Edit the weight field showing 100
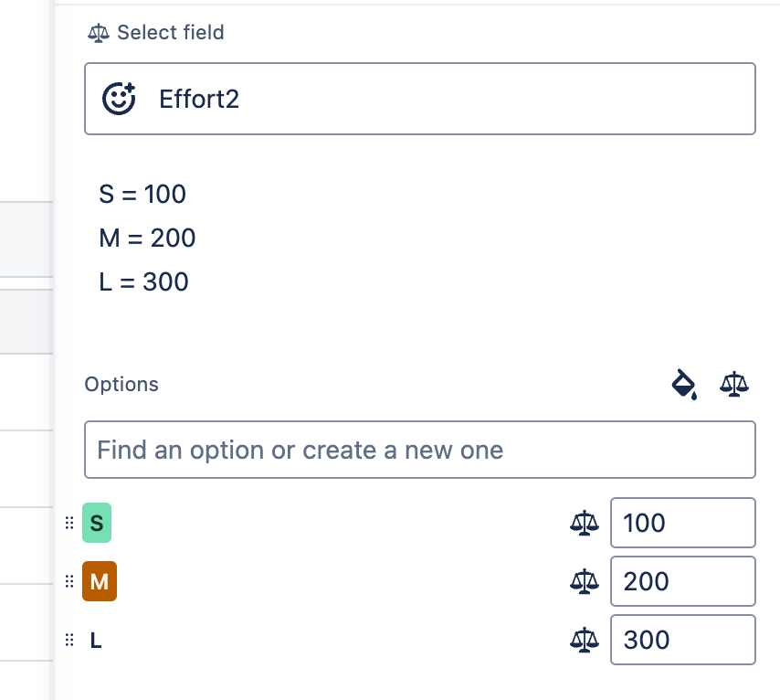This screenshot has height=700, width=780. [x=682, y=524]
